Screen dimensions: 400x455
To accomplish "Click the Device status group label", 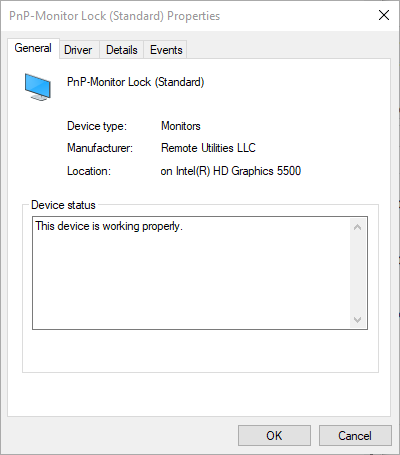I will [63, 205].
